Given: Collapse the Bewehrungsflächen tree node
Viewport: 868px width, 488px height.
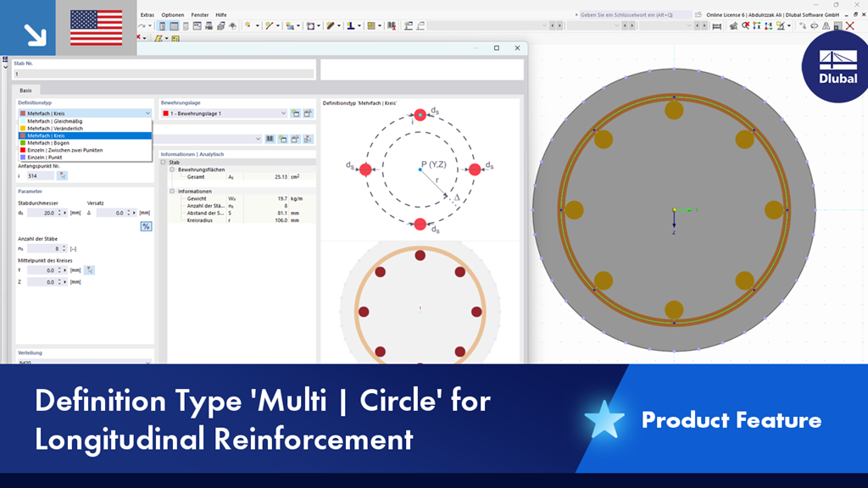Looking at the screenshot, I should pos(172,169).
